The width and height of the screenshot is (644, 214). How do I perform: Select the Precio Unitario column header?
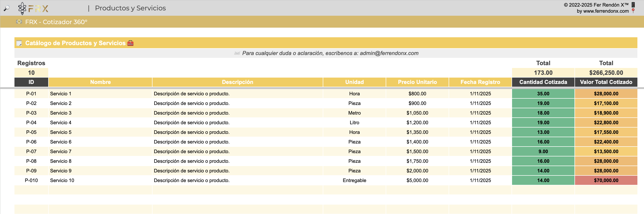tap(417, 82)
